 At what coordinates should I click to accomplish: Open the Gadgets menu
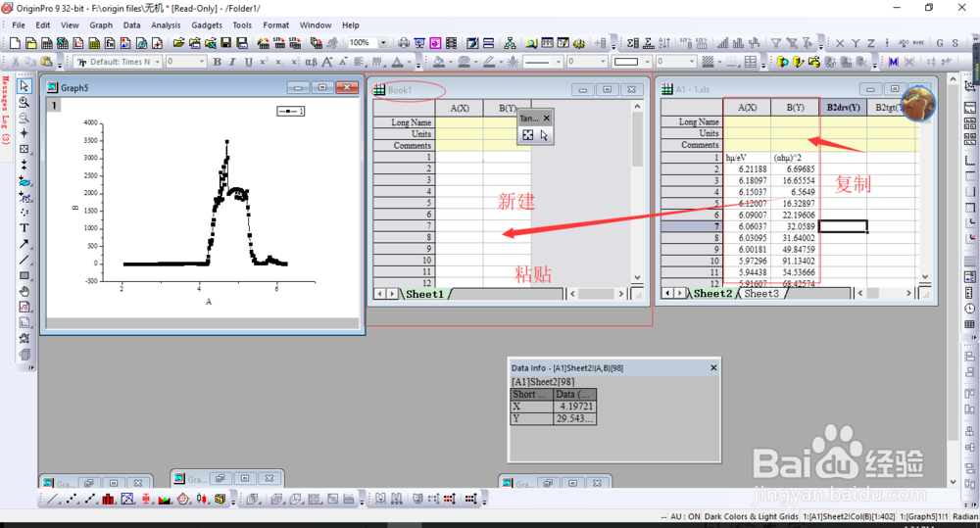207,25
